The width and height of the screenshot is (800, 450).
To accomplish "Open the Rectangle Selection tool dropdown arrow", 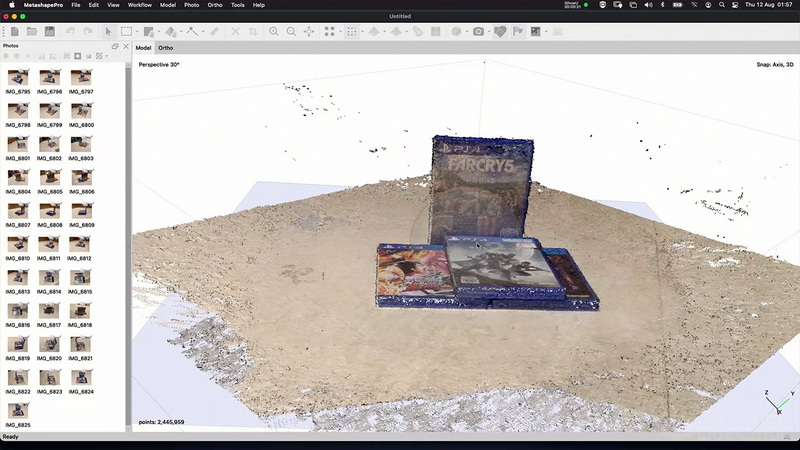I will (137, 32).
